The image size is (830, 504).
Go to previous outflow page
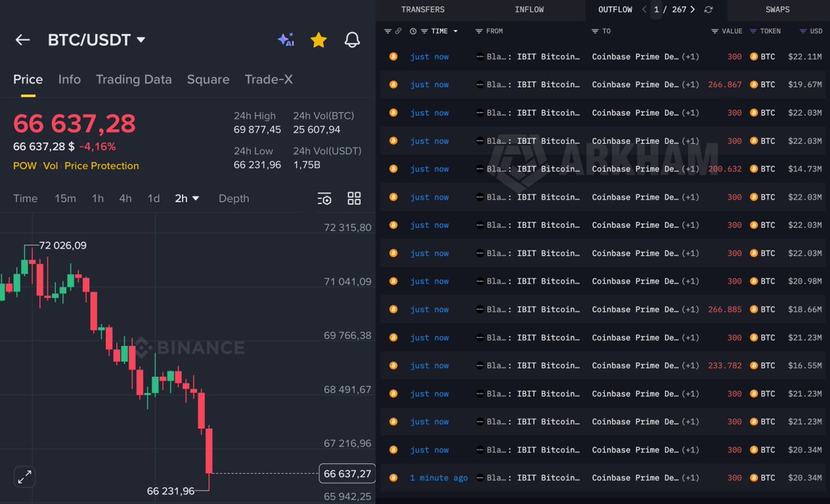(644, 10)
